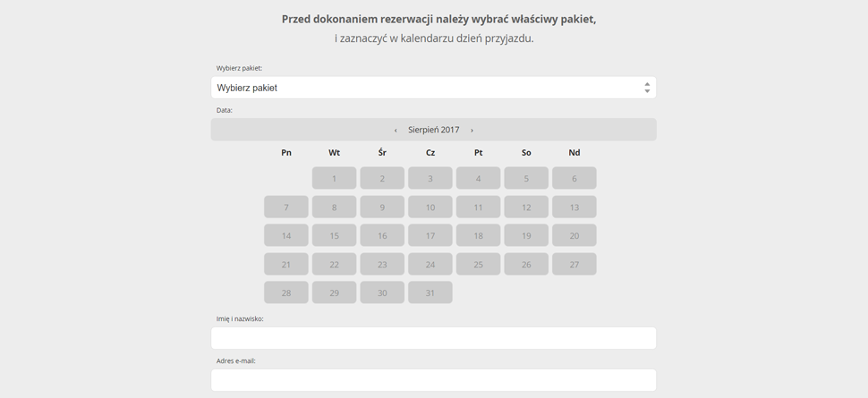This screenshot has width=868, height=398.
Task: Click the Sierpień 2017 month title
Action: point(433,130)
